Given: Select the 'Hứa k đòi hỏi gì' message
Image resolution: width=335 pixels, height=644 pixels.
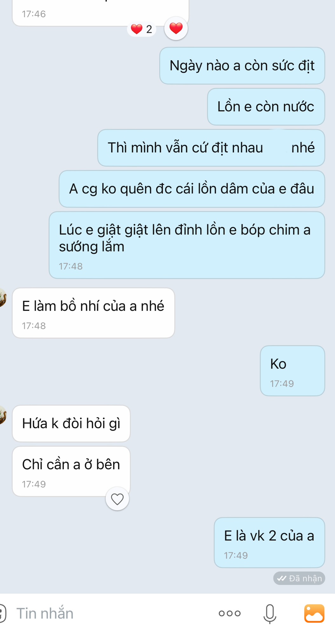Looking at the screenshot, I should pos(71,424).
